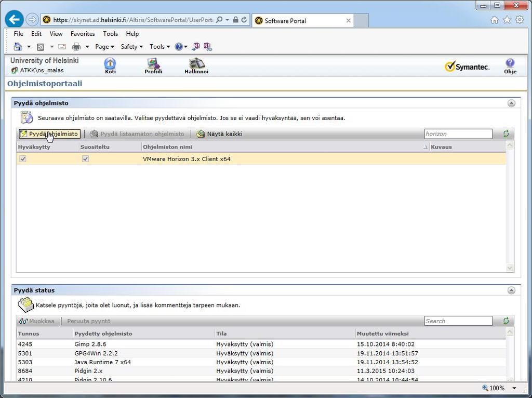Click the Send to OneNote icon
The width and height of the screenshot is (532, 398).
point(196,46)
